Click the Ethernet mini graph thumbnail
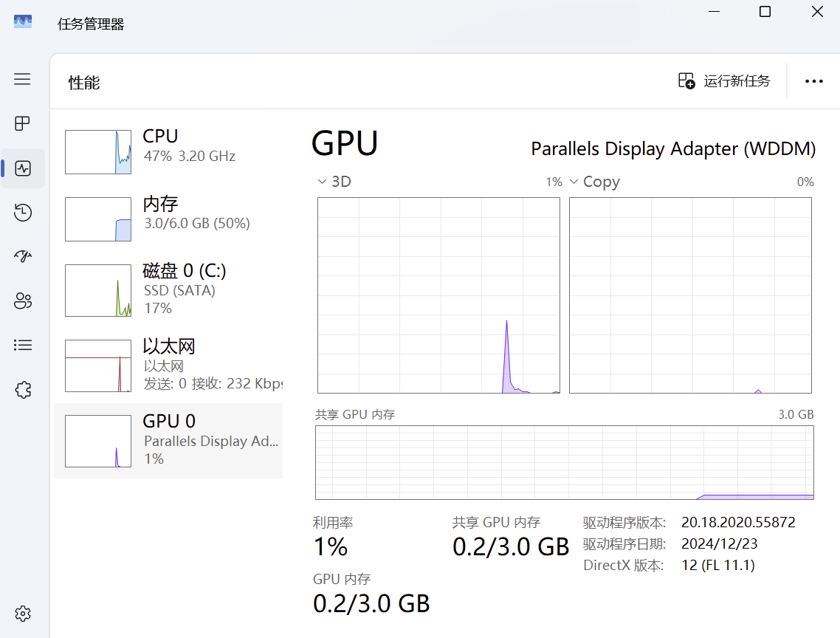Screen dimensions: 840x638 98,366
